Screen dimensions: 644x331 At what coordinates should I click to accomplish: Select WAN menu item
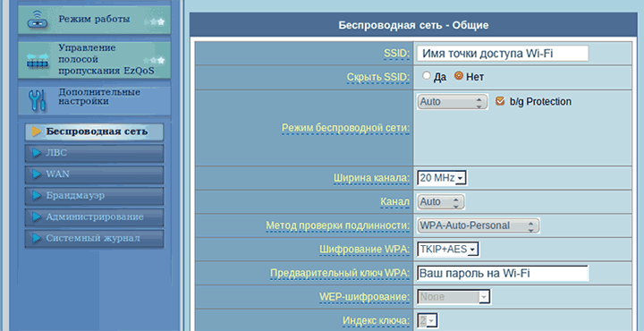click(x=94, y=174)
